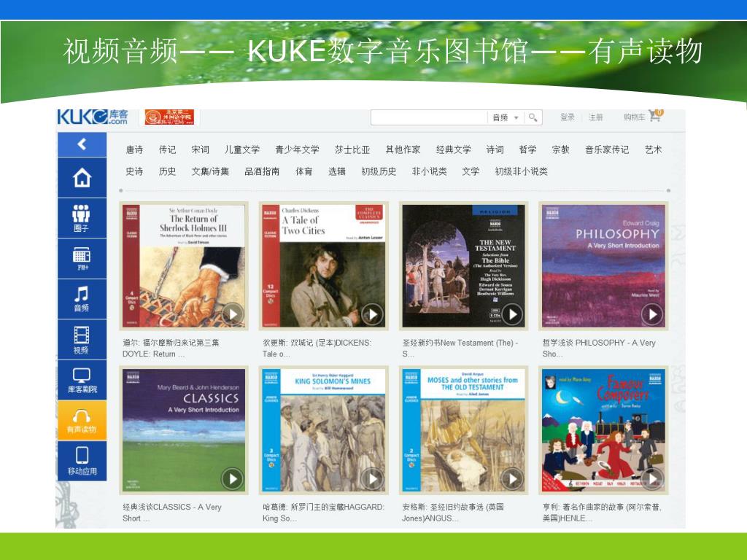This screenshot has height=560, width=747.
Task: Open the Famous Composers cover thumbnail
Action: click(x=603, y=430)
